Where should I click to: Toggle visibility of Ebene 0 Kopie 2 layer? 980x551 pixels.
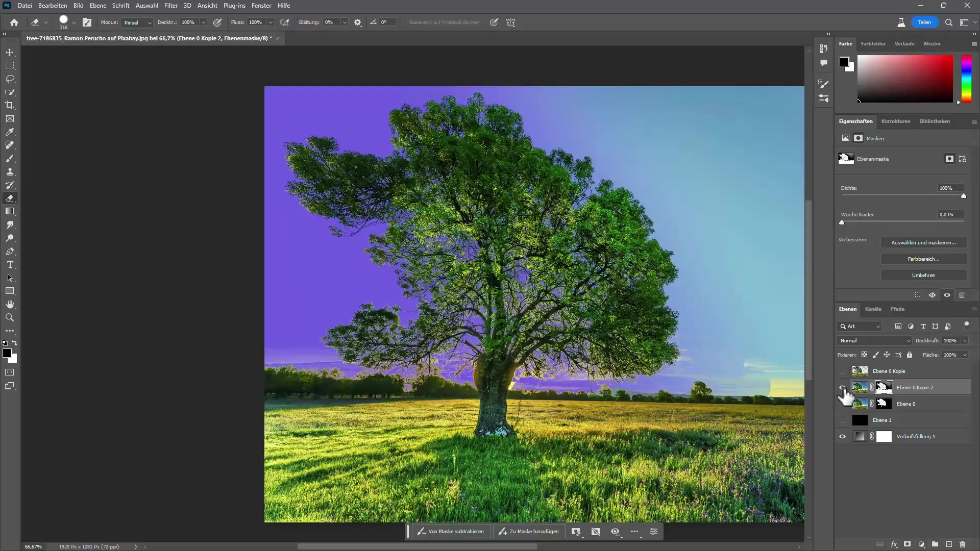[843, 388]
